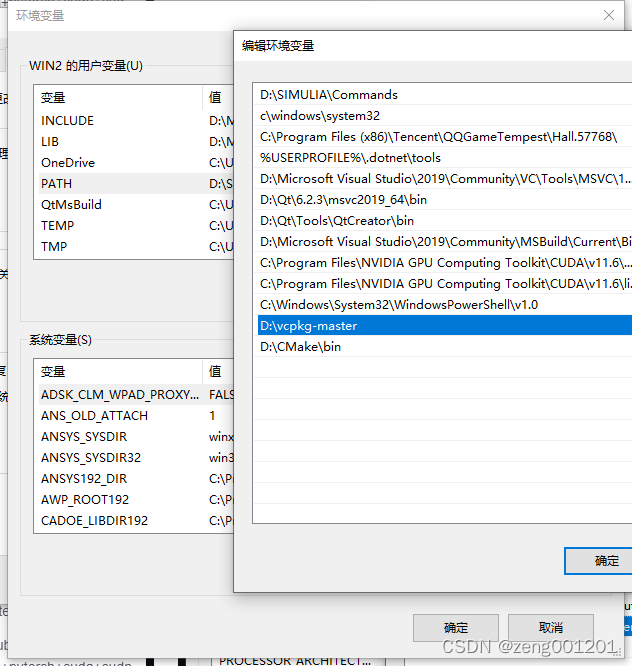The height and width of the screenshot is (666, 632).
Task: Select the AWP_ROOT192 system variable
Action: (x=136, y=500)
